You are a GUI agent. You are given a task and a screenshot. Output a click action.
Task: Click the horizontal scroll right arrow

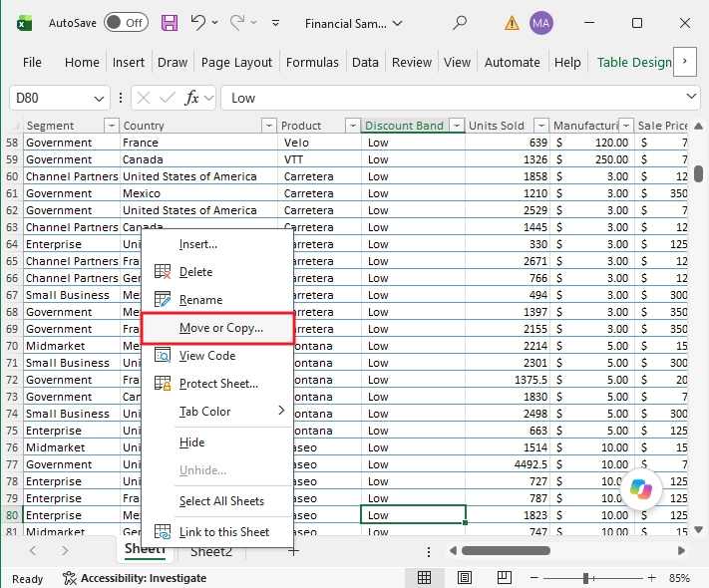(681, 550)
